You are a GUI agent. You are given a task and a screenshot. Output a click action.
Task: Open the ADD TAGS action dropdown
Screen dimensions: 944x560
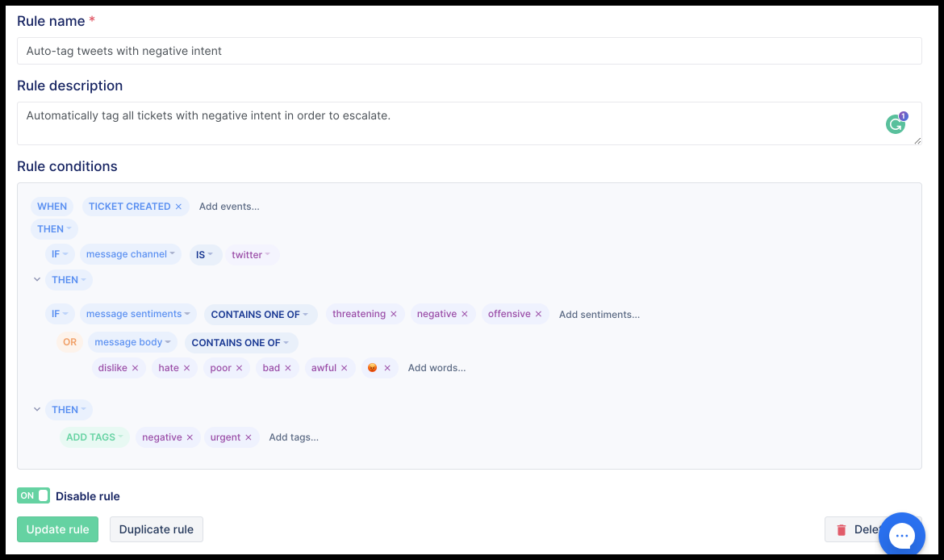click(x=94, y=437)
